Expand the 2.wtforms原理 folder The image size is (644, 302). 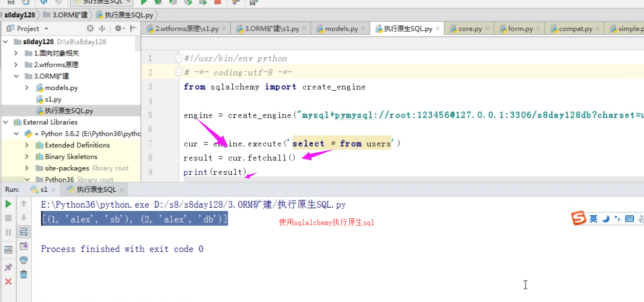16,65
